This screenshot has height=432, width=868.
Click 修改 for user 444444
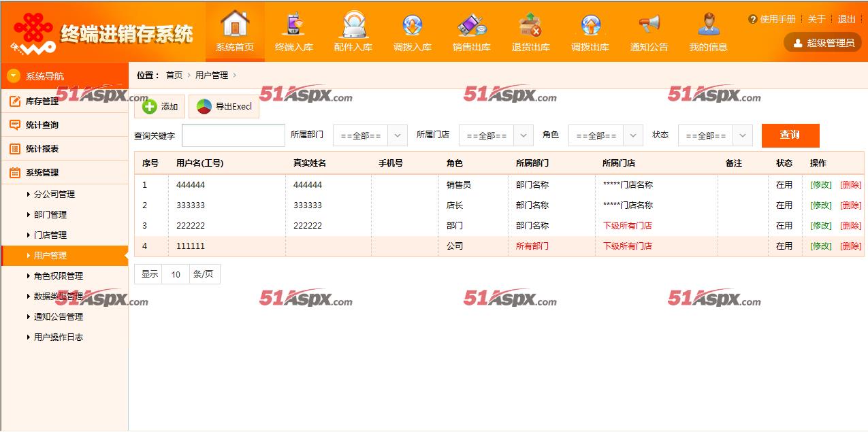pyautogui.click(x=820, y=184)
